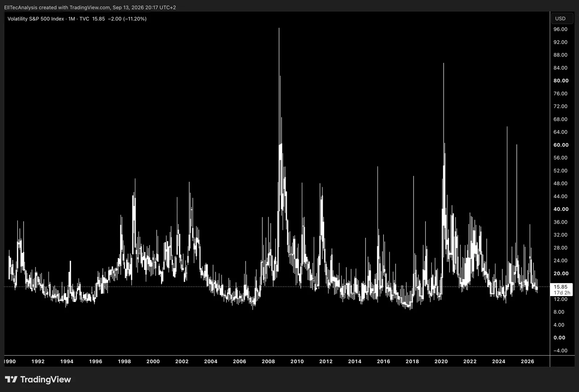Image resolution: width=579 pixels, height=392 pixels.
Task: Click the 32.00 price axis label
Action: [x=560, y=235]
